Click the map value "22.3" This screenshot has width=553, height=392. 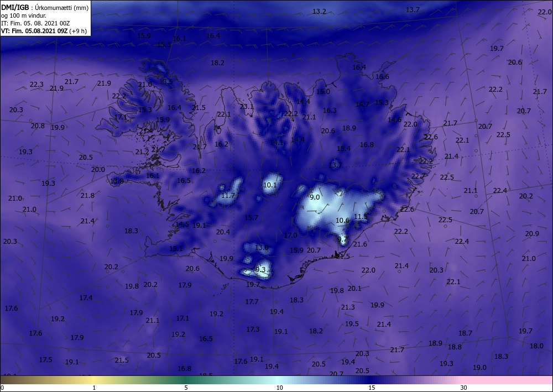tap(36, 85)
